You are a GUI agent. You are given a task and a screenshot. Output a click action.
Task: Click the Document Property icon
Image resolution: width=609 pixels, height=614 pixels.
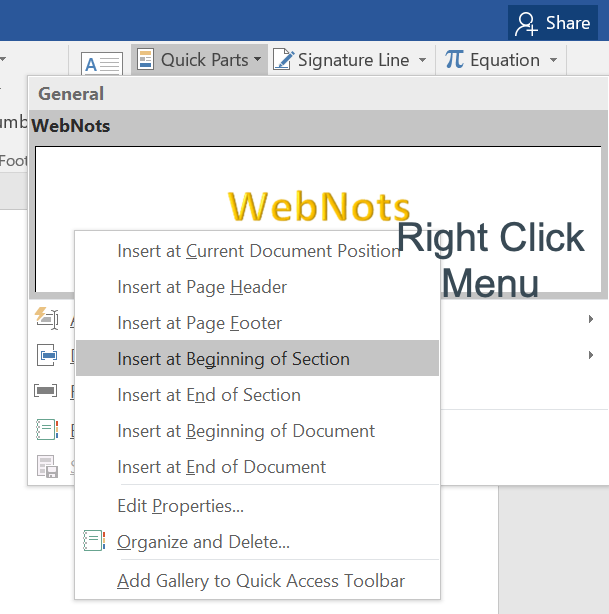click(x=47, y=354)
